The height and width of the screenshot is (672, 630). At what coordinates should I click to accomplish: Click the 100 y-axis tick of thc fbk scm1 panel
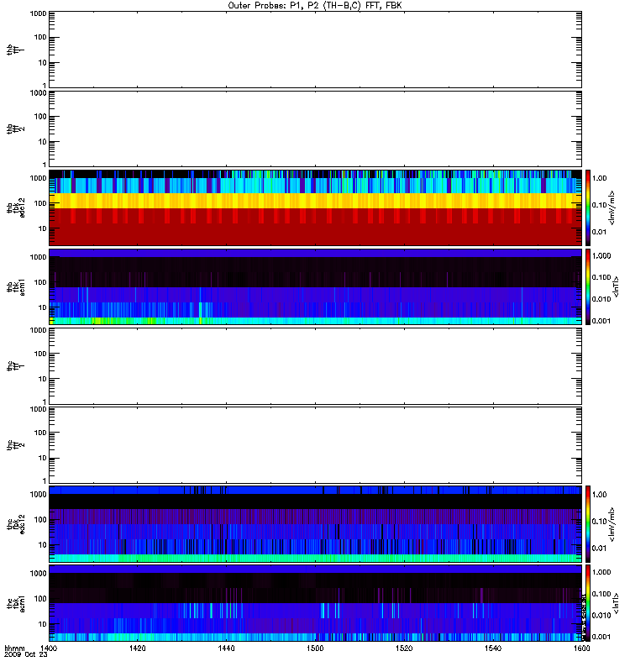[x=40, y=599]
